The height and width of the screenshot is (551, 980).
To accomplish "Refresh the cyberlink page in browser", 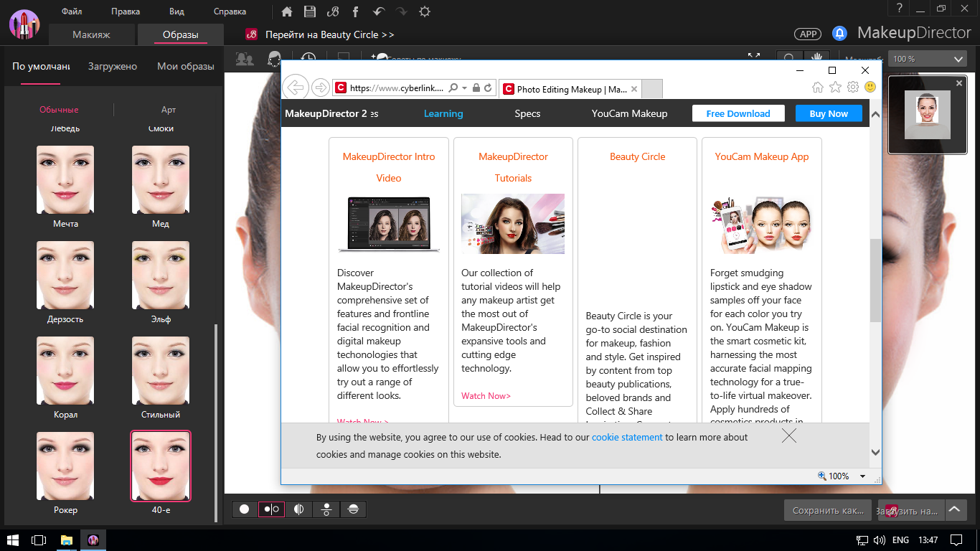I will [488, 88].
